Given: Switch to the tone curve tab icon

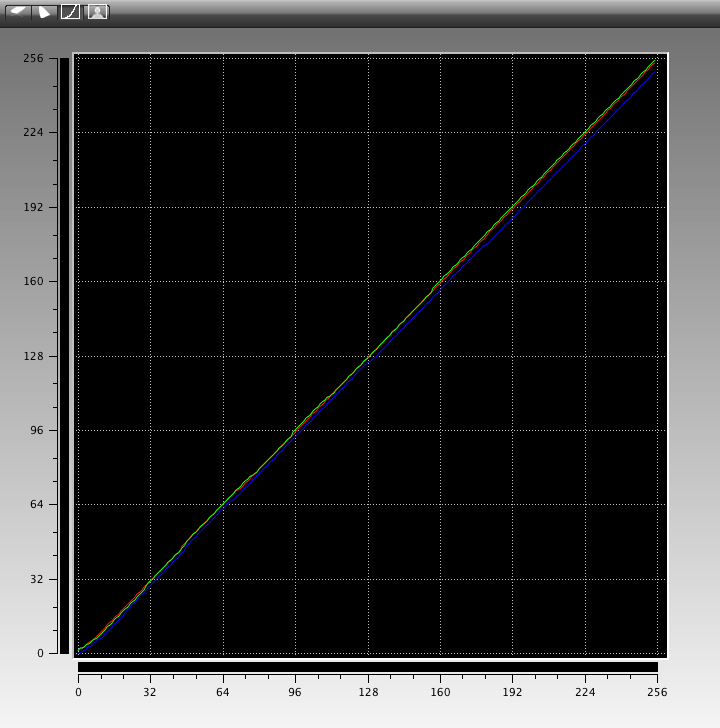Looking at the screenshot, I should (71, 12).
